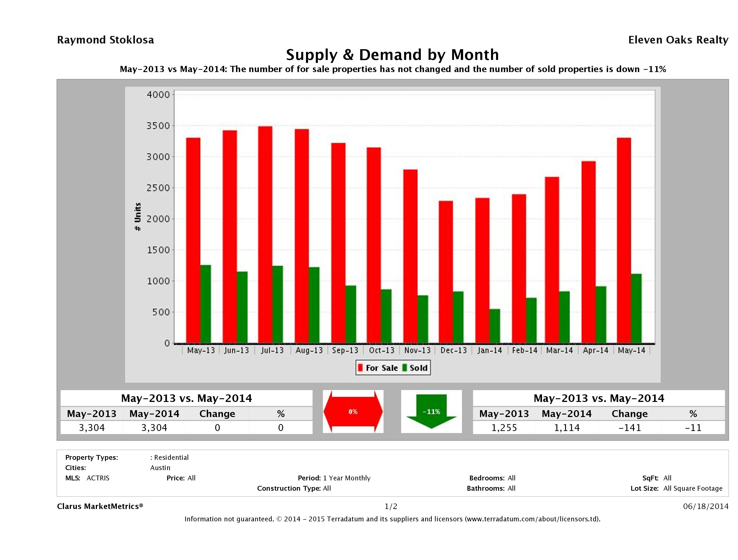The height and width of the screenshot is (560, 738).
Task: Click the May-14 green Sold bar
Action: (636, 308)
